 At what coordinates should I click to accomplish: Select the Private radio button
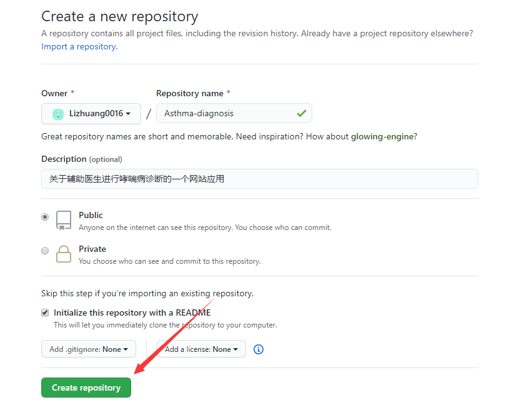click(45, 251)
